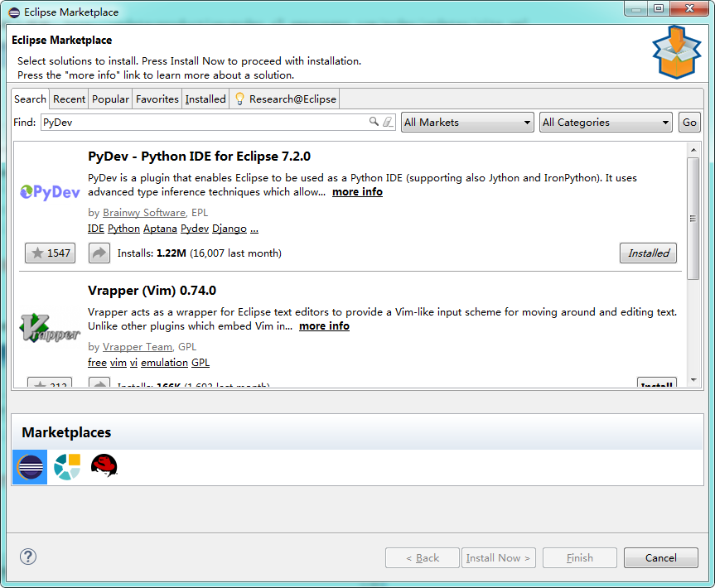Select the Red Hat marketplace icon
715x588 pixels.
(104, 465)
